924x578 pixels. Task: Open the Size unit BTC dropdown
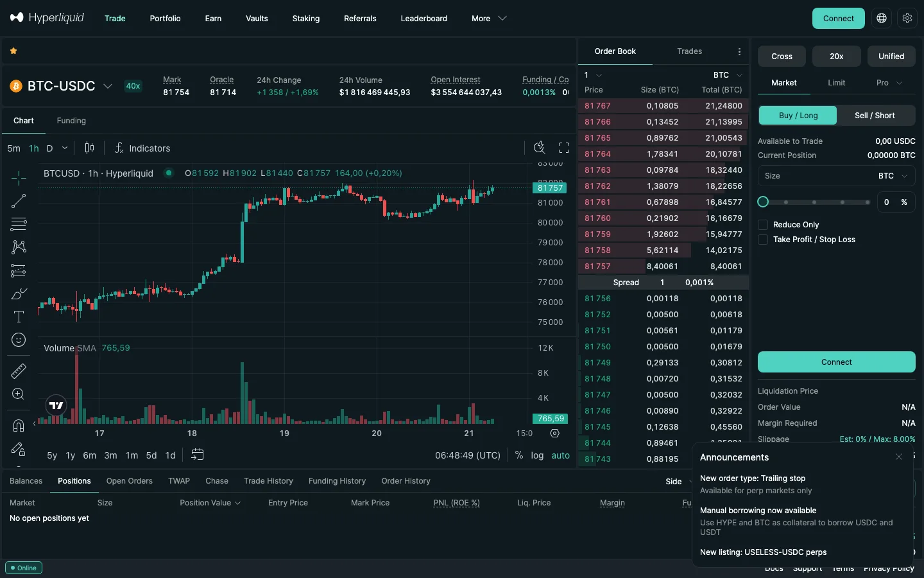[893, 176]
